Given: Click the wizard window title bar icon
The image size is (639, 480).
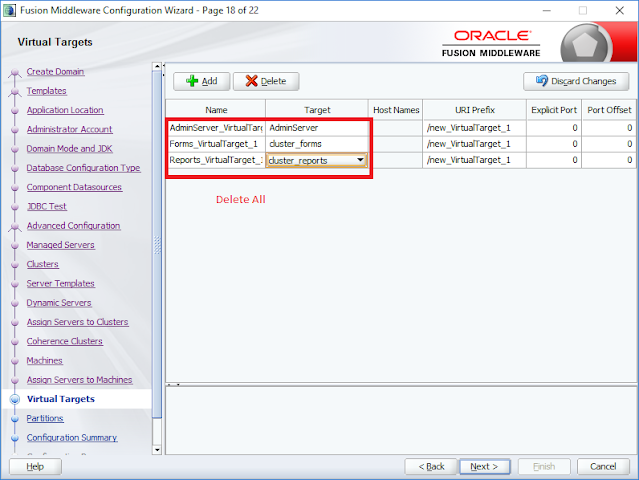Looking at the screenshot, I should (x=10, y=10).
